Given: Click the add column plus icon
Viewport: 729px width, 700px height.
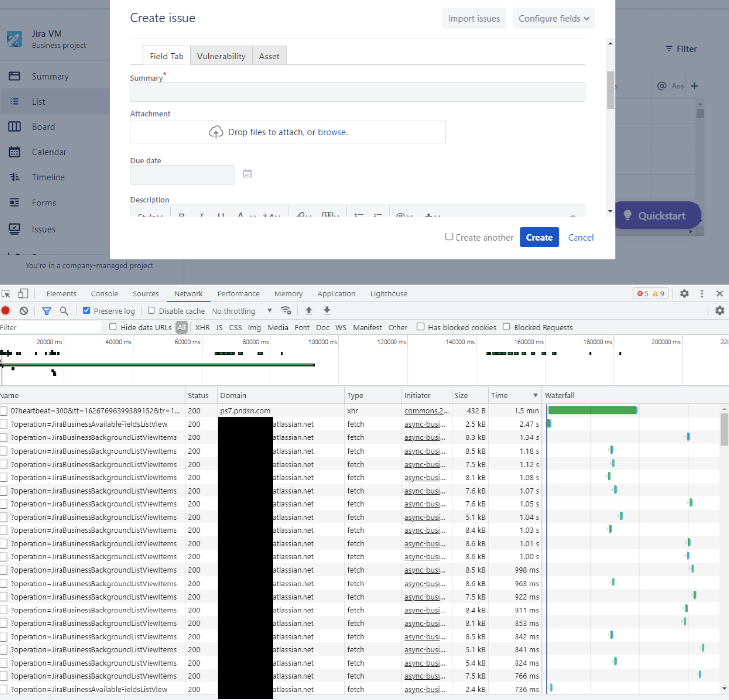Looking at the screenshot, I should click(694, 86).
